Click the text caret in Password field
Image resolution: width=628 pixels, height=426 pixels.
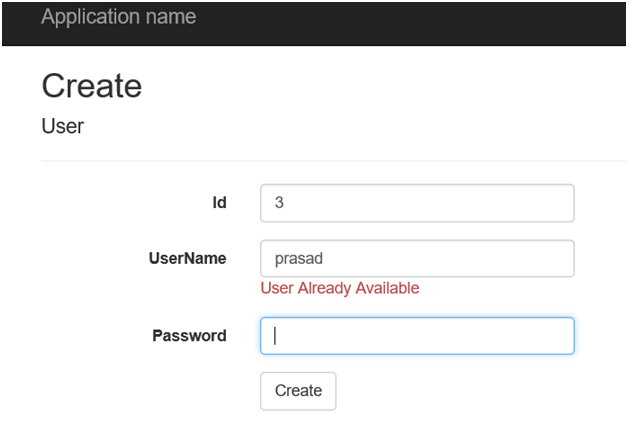pyautogui.click(x=275, y=336)
